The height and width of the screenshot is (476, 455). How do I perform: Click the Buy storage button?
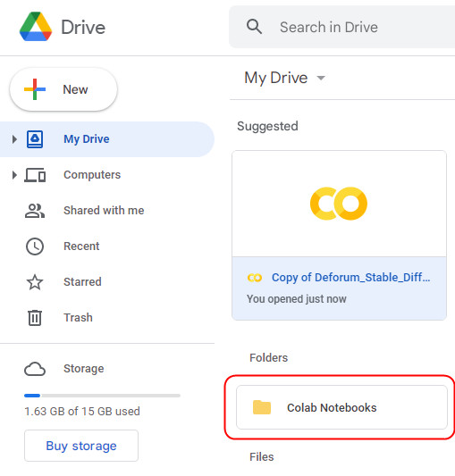[x=81, y=446]
